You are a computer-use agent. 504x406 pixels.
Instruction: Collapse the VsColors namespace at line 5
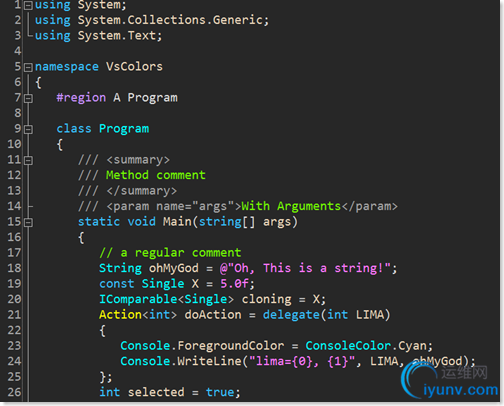pos(29,68)
